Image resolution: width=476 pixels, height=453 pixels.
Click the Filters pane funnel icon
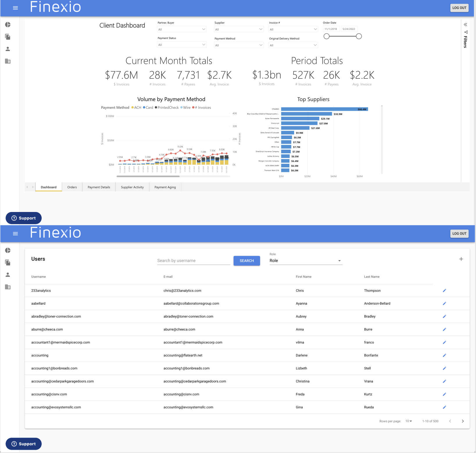(x=466, y=32)
